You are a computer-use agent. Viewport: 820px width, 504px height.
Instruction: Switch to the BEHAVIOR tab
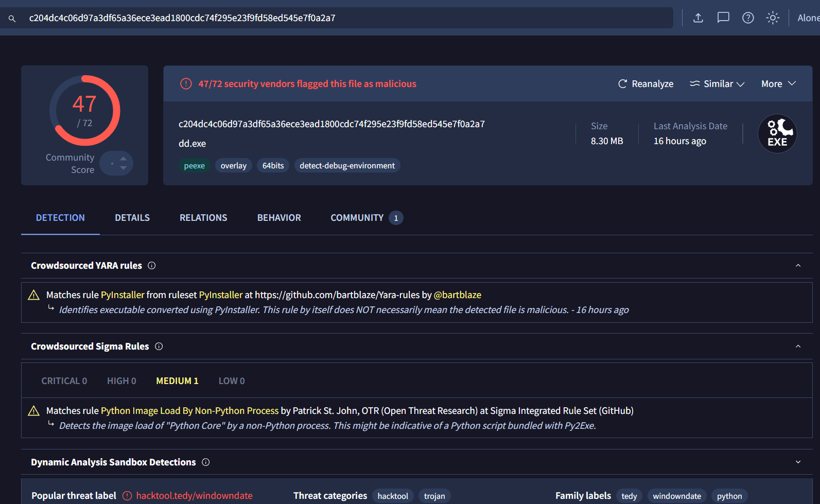[279, 218]
